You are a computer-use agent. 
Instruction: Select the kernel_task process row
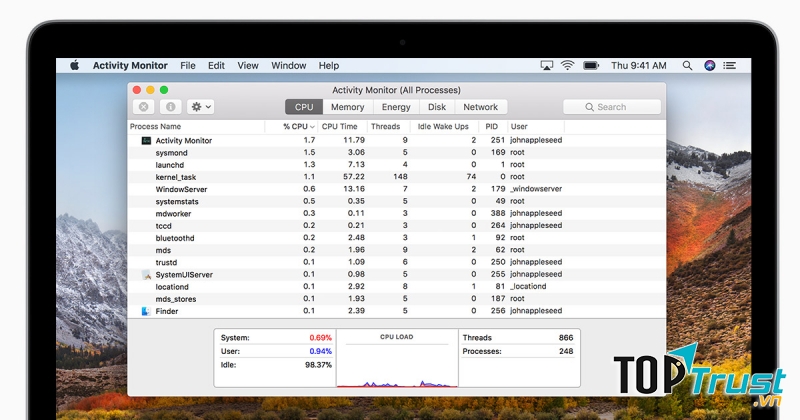[396, 177]
